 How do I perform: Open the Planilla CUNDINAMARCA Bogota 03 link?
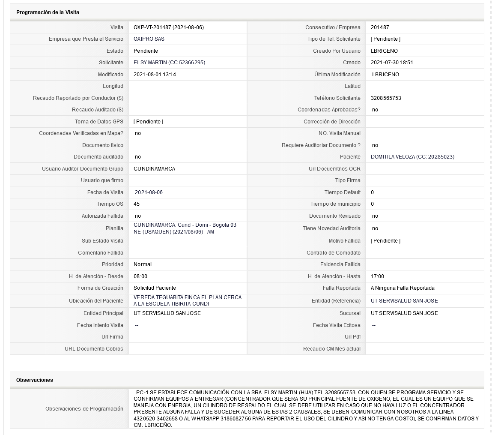pyautogui.click(x=185, y=228)
